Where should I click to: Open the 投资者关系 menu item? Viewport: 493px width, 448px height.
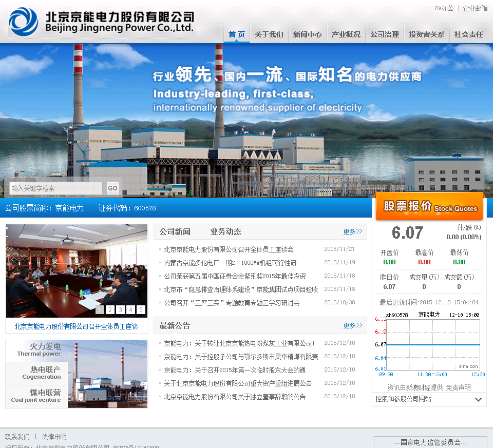(x=426, y=34)
